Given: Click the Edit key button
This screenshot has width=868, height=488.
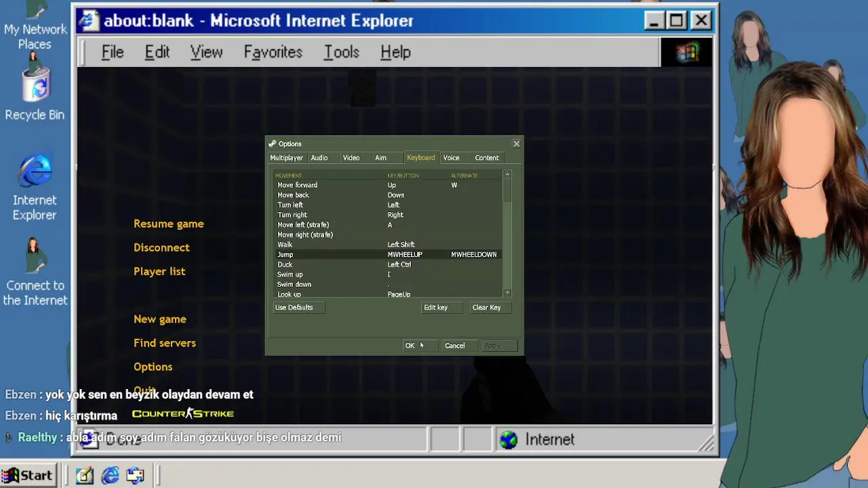Looking at the screenshot, I should click(443, 308).
